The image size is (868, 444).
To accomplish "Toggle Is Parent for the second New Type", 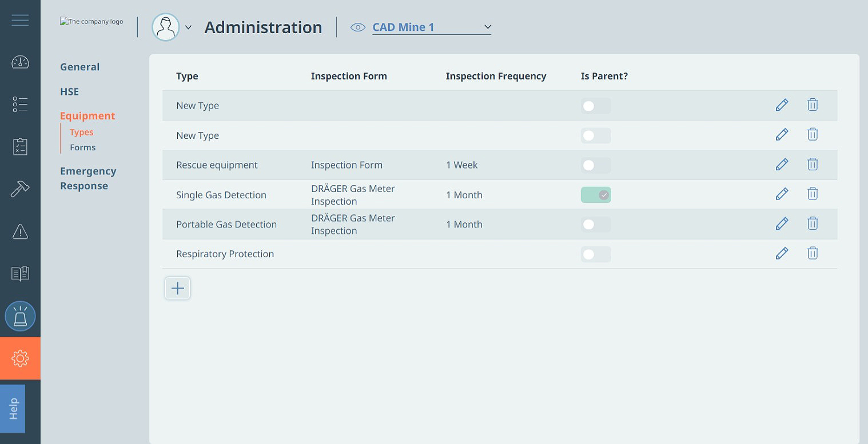I will [x=596, y=135].
